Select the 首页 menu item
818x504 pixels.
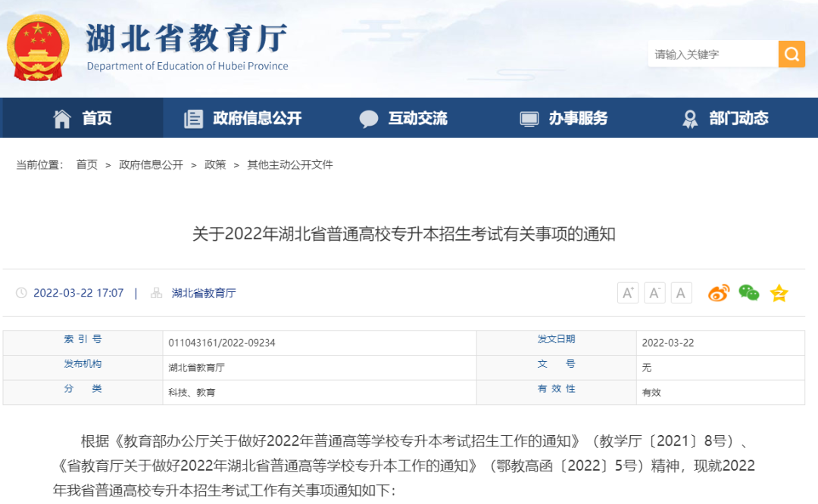click(95, 118)
